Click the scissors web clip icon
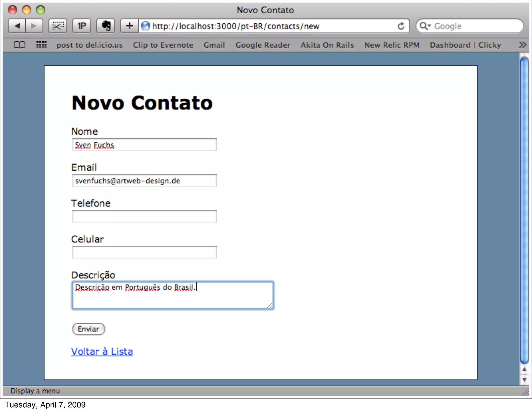 pos(58,26)
